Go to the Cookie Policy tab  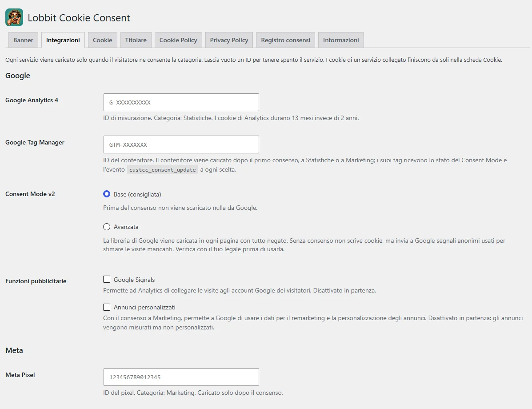(178, 40)
